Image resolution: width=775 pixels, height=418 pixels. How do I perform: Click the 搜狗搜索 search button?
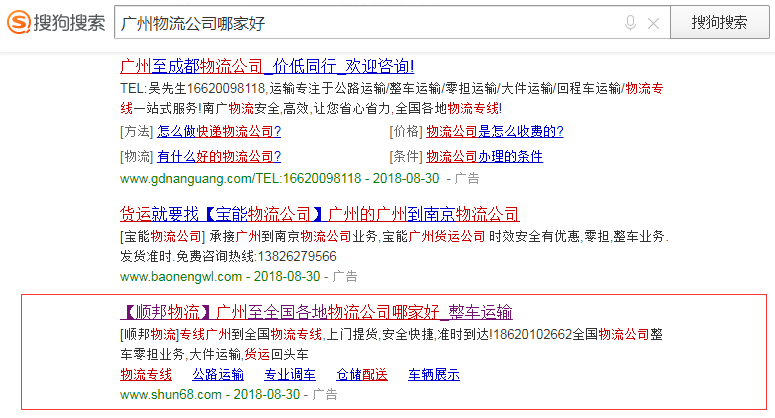coord(720,22)
